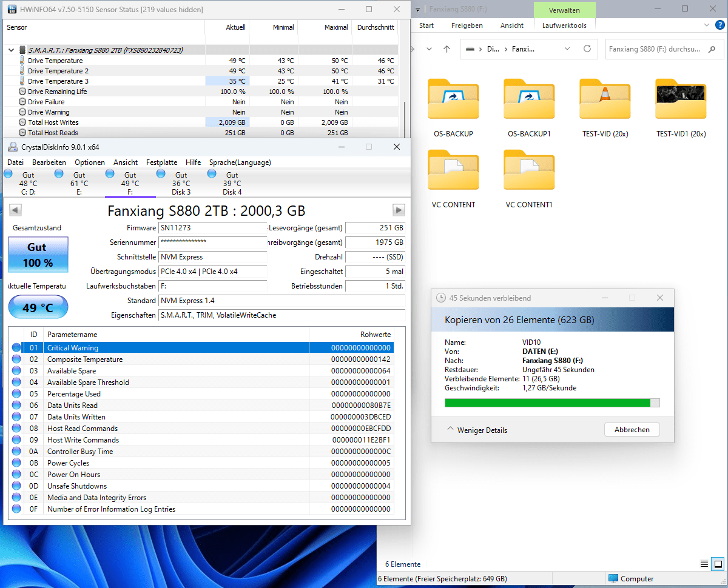Switch Explorer to details view layout
728x588 pixels.
point(704,564)
